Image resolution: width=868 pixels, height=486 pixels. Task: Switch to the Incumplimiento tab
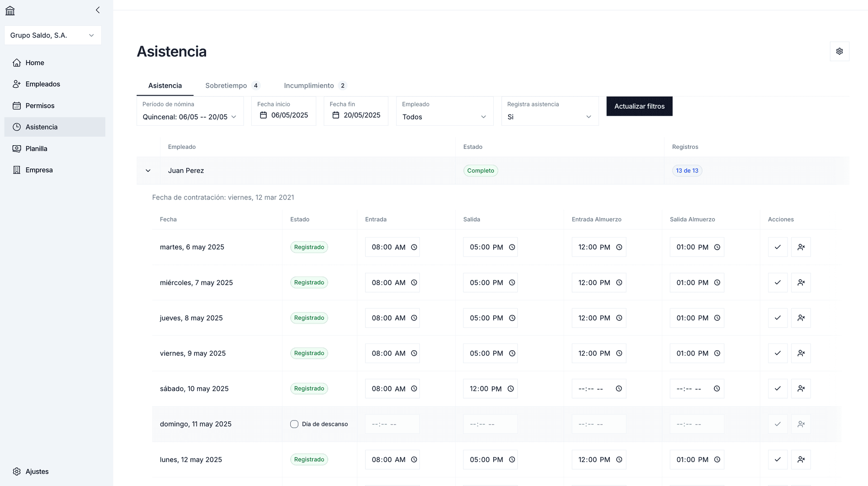[x=309, y=86]
